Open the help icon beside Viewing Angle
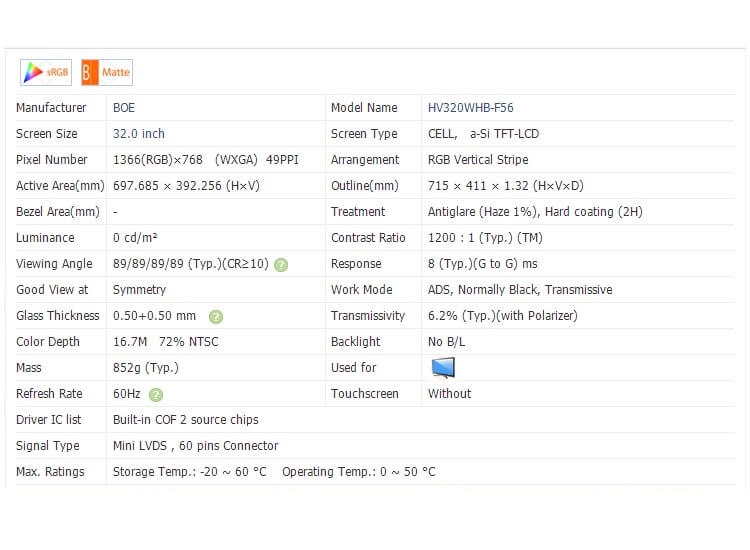This screenshot has width=750, height=550. (281, 265)
